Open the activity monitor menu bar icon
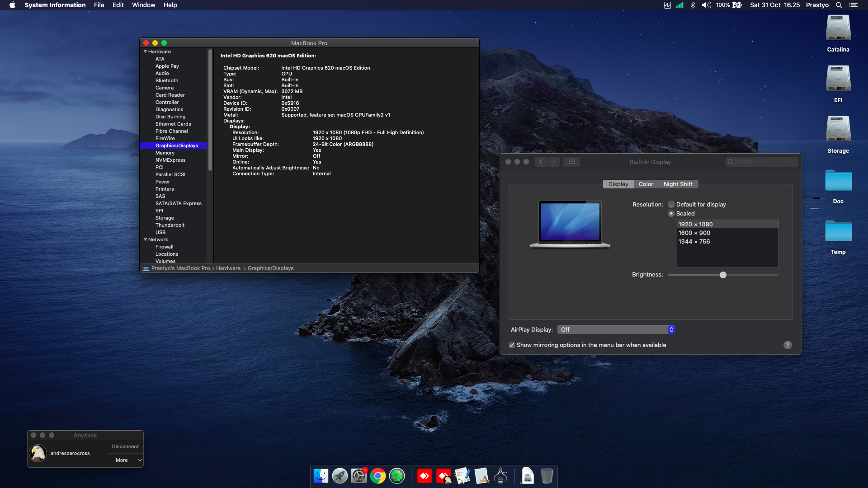The height and width of the screenshot is (488, 868). 667,5
